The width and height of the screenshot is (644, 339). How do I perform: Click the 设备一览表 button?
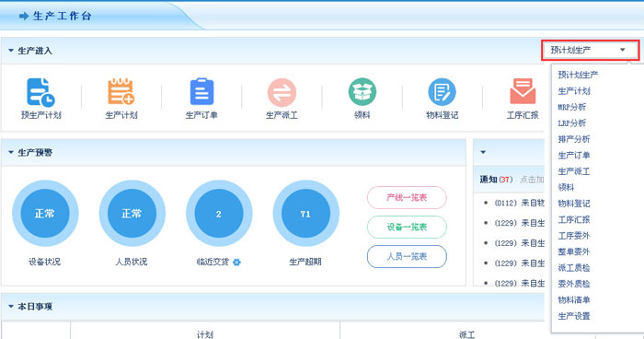407,228
